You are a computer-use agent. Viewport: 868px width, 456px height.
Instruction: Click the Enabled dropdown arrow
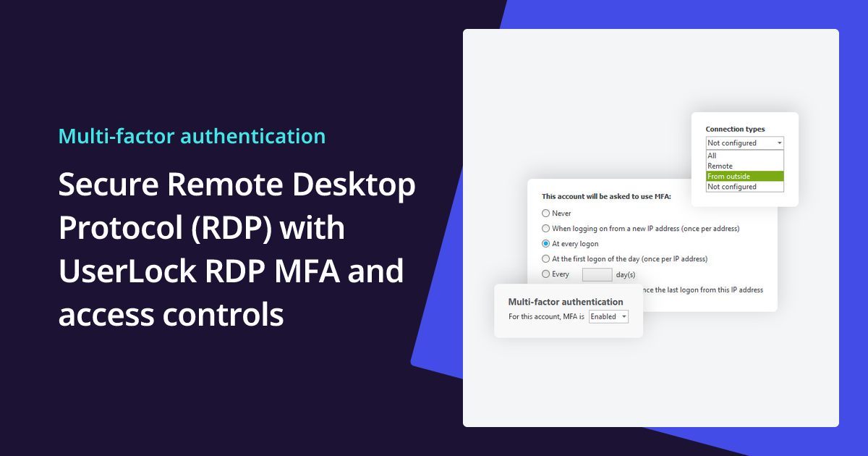pyautogui.click(x=625, y=316)
